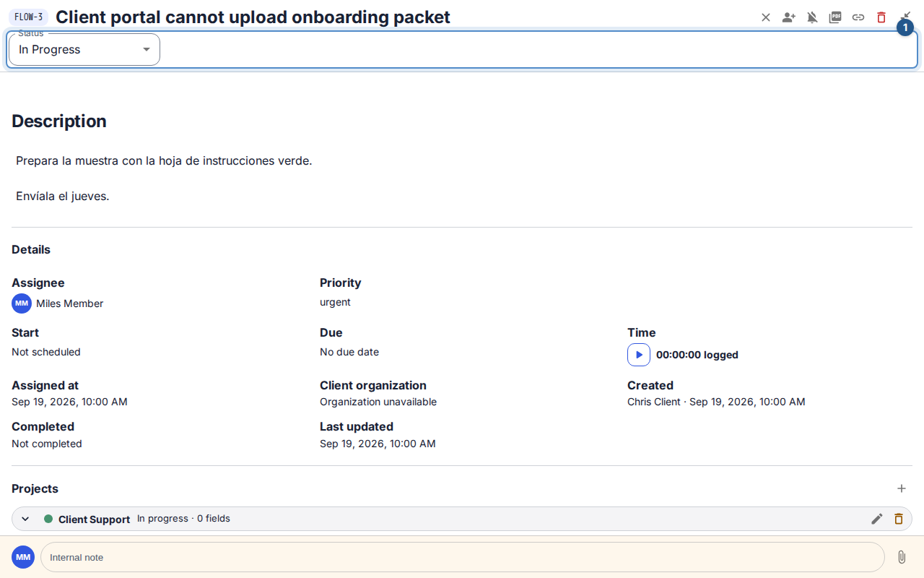924x578 pixels.
Task: Click the Assigned at date 'Sep 19, 2026, 10:00 AM'
Action: coord(69,402)
